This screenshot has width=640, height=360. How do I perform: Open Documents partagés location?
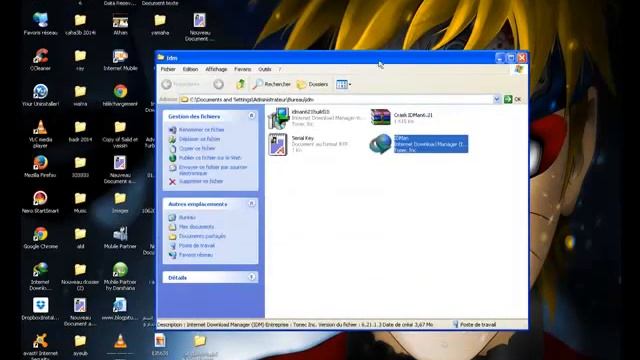click(x=202, y=236)
